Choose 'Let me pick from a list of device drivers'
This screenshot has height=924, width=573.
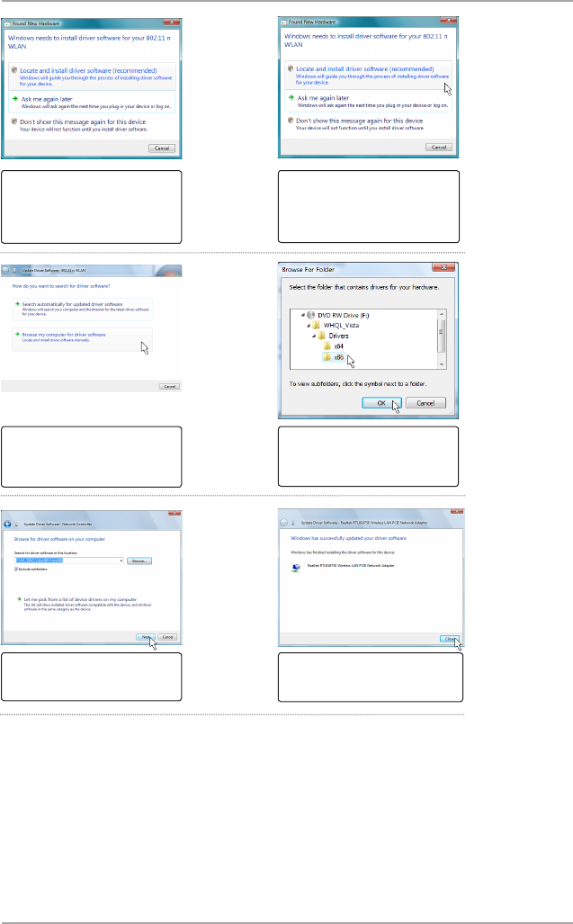tap(80, 599)
